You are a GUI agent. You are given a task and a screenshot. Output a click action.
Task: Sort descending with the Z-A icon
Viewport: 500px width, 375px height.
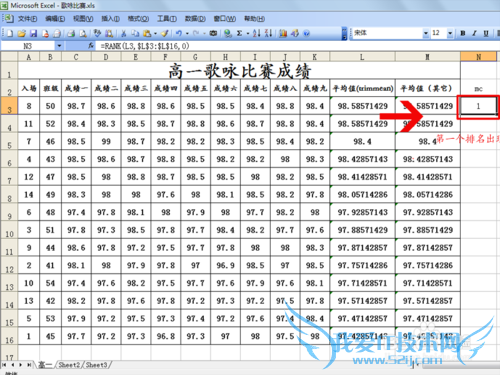(268, 33)
